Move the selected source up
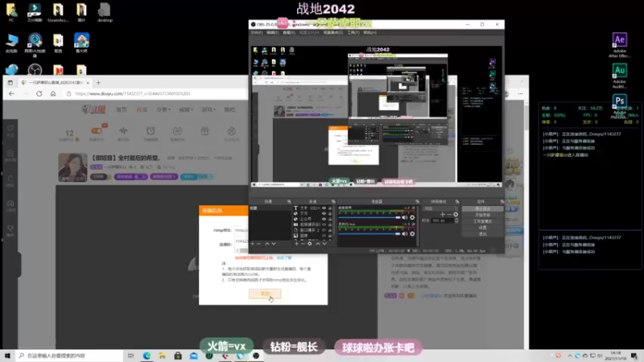Viewport: 644px width, 362px height. (317, 244)
